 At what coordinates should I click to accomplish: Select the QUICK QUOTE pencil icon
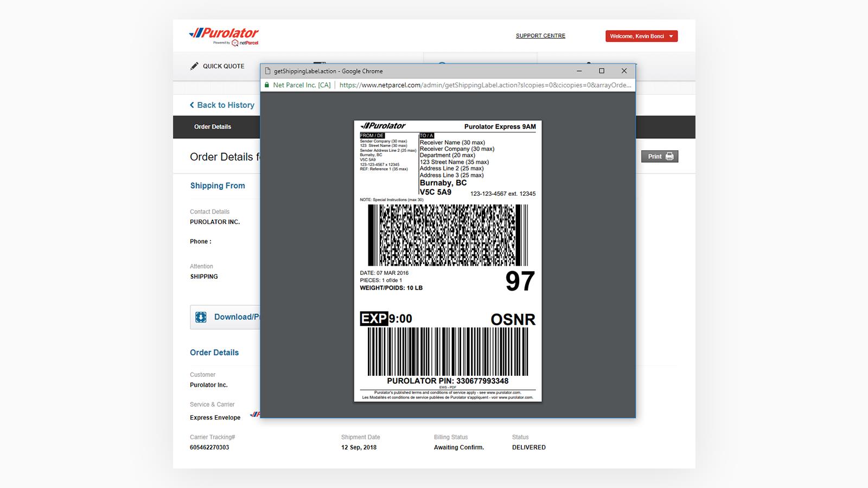tap(194, 66)
